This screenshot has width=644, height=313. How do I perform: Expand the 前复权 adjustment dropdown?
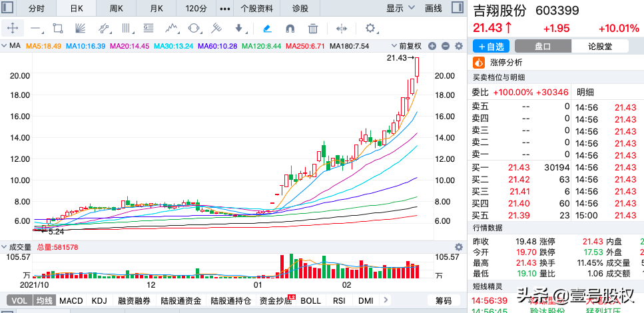[x=408, y=46]
